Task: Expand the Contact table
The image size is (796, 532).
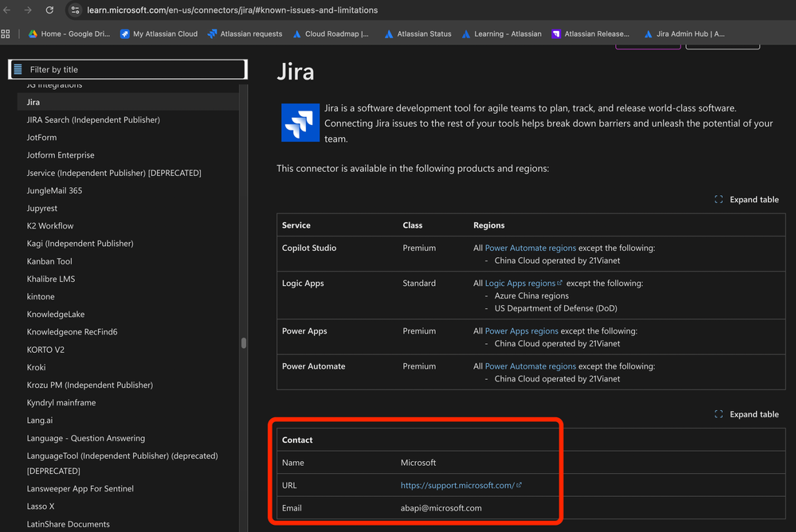Action: click(x=747, y=414)
